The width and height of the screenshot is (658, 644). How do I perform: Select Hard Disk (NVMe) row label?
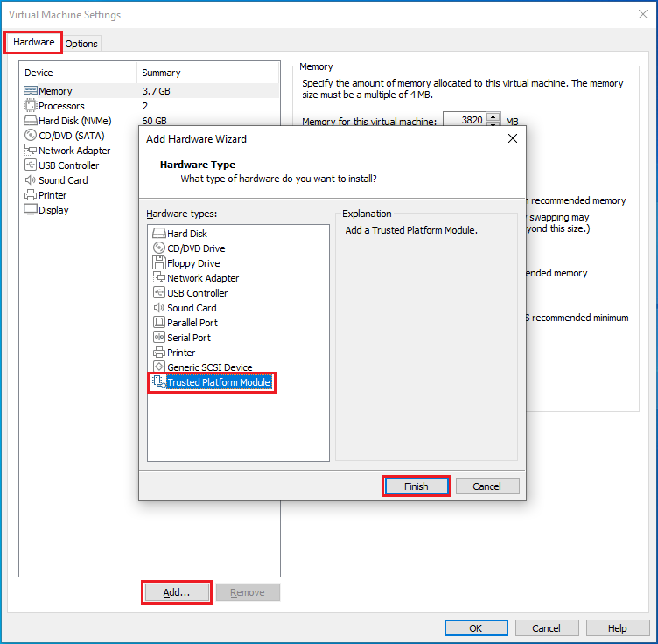[75, 121]
